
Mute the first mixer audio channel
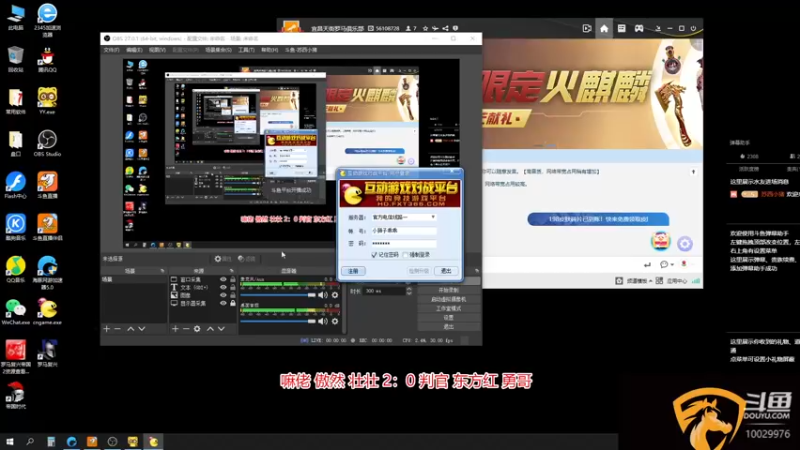click(x=322, y=295)
